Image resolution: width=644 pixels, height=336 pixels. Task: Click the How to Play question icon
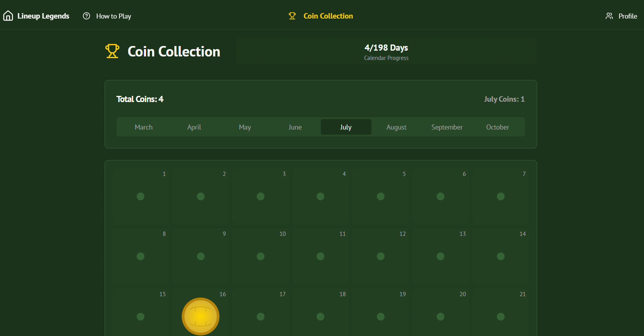pyautogui.click(x=86, y=16)
